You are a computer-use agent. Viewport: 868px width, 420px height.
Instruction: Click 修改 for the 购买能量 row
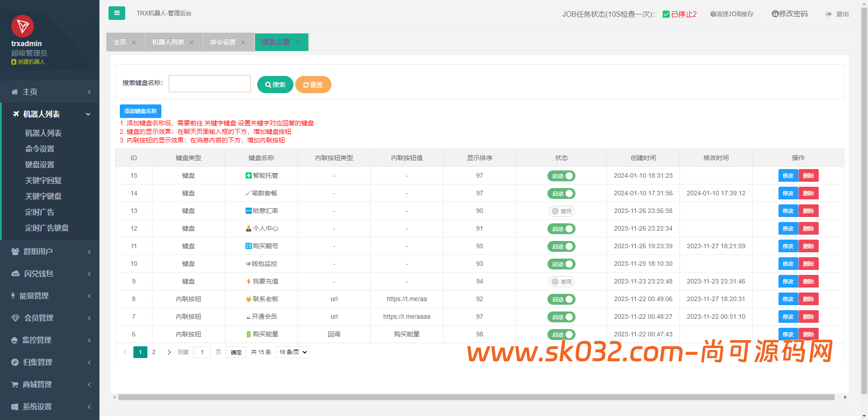tap(788, 334)
